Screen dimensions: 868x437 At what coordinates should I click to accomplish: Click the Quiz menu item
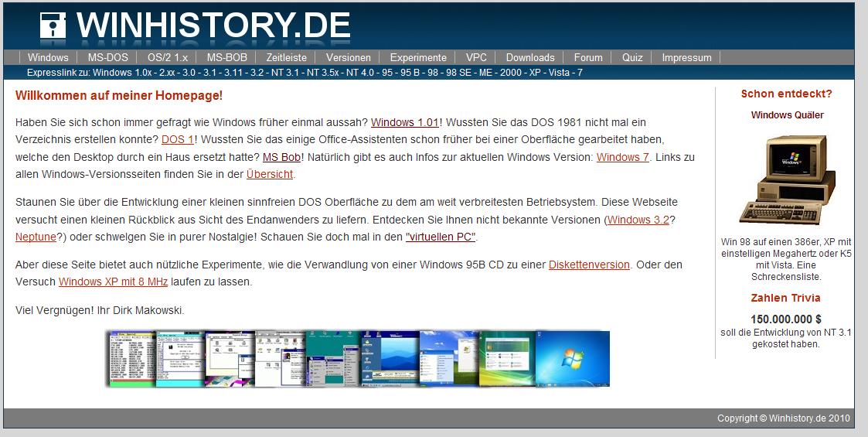click(x=632, y=57)
